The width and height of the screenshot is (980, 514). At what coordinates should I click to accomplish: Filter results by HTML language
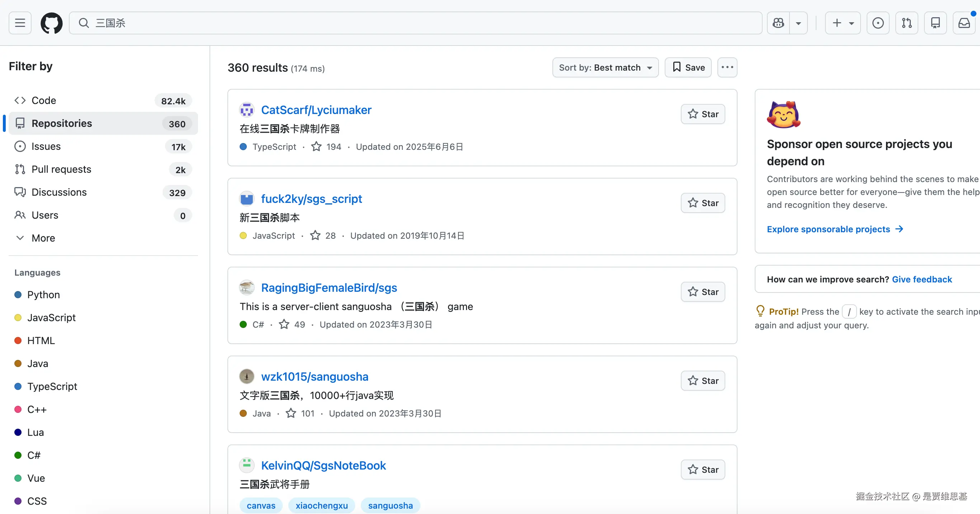[35, 341]
